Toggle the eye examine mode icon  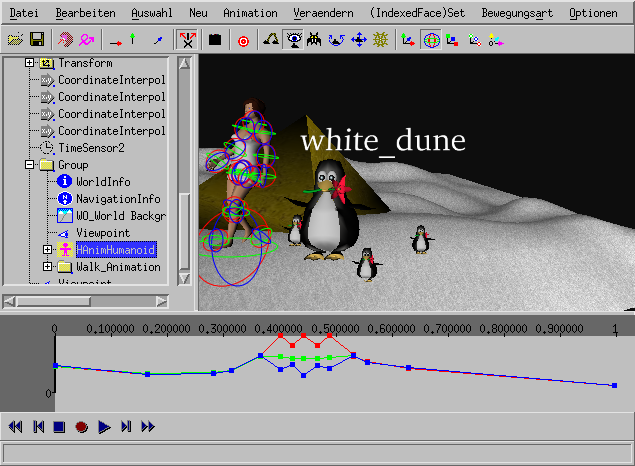(x=294, y=40)
